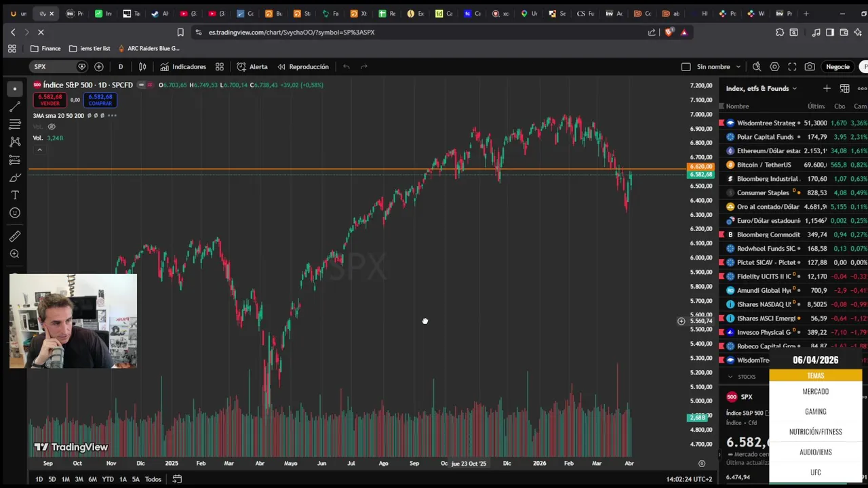Open the forecasting and measurement tools

pyautogui.click(x=14, y=160)
